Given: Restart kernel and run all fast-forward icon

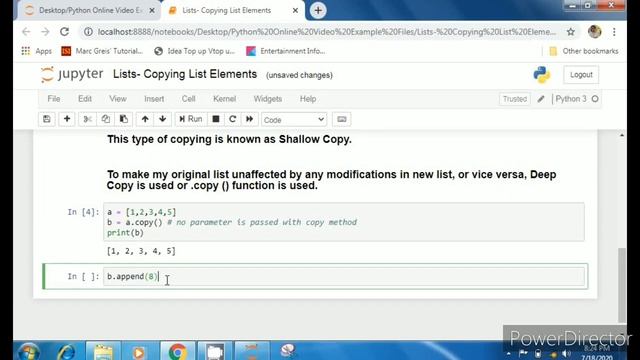Looking at the screenshot, I should click(x=249, y=119).
